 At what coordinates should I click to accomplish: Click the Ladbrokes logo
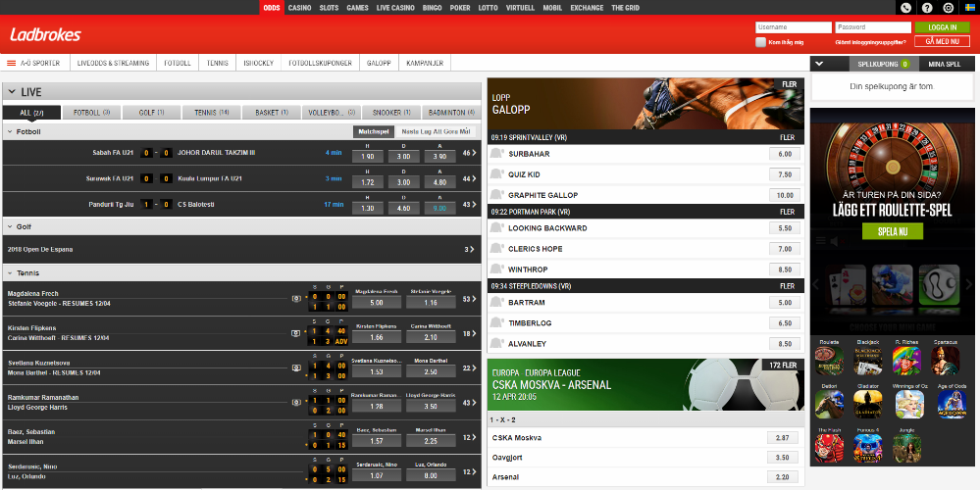point(46,35)
